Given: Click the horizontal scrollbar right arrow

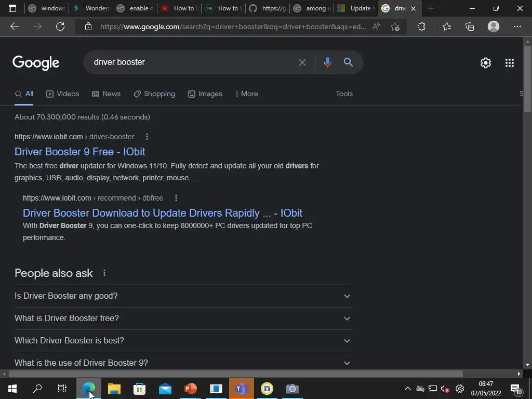Looking at the screenshot, I should coord(519,374).
